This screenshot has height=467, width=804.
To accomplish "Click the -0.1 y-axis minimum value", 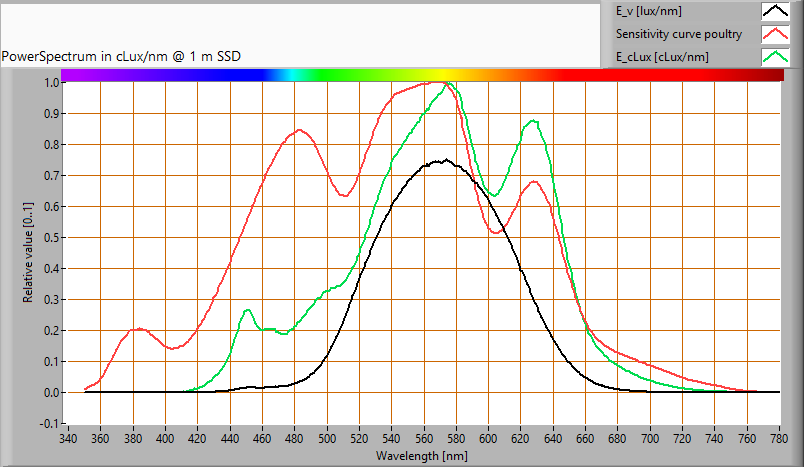I will click(x=48, y=424).
